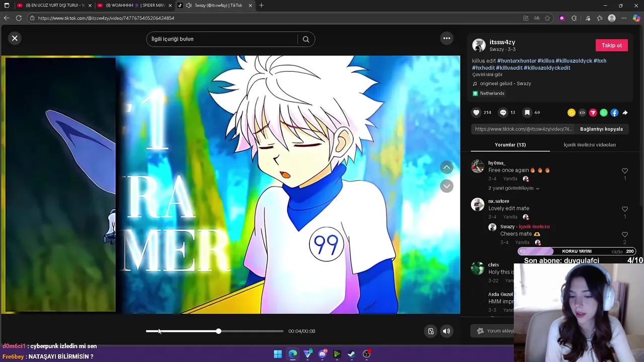Like Swazy's 'Cheers mate' reply

pyautogui.click(x=625, y=235)
